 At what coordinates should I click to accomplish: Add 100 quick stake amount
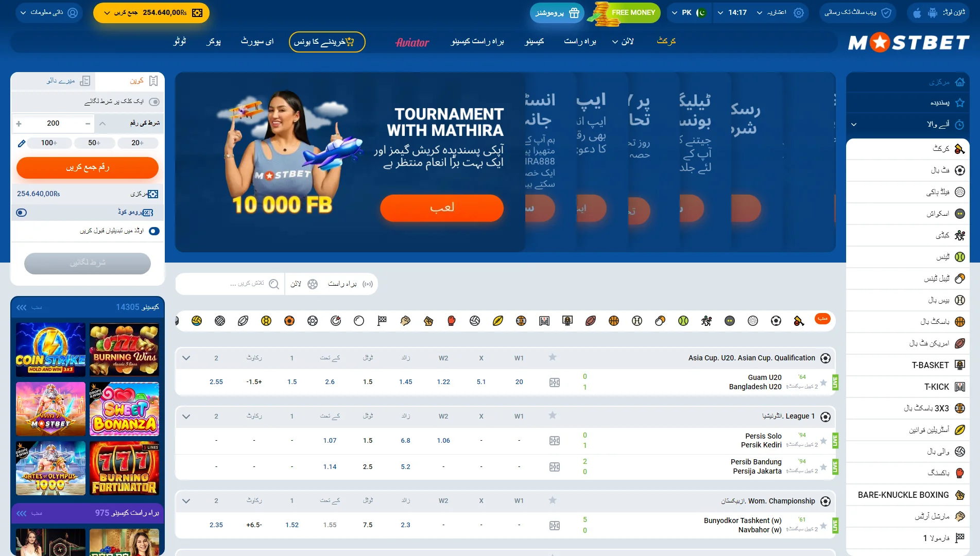[x=49, y=143]
